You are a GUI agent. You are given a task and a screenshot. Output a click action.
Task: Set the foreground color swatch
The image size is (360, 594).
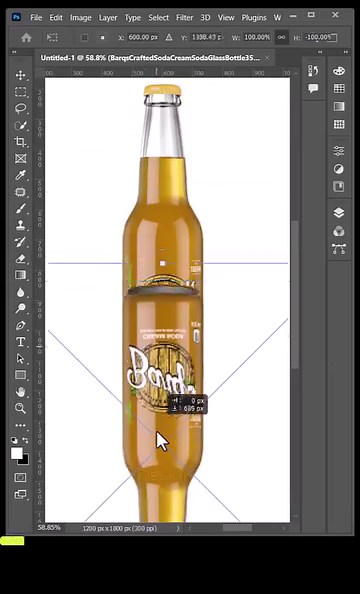click(16, 453)
